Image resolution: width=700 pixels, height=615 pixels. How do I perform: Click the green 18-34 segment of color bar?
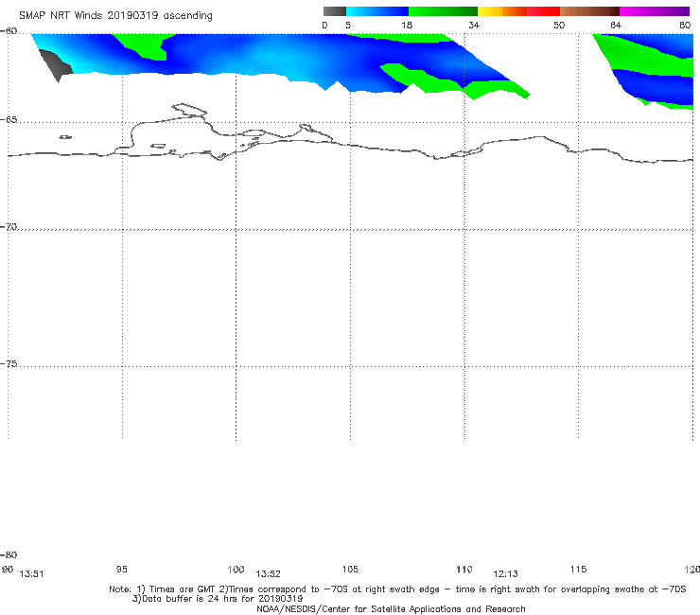[444, 11]
